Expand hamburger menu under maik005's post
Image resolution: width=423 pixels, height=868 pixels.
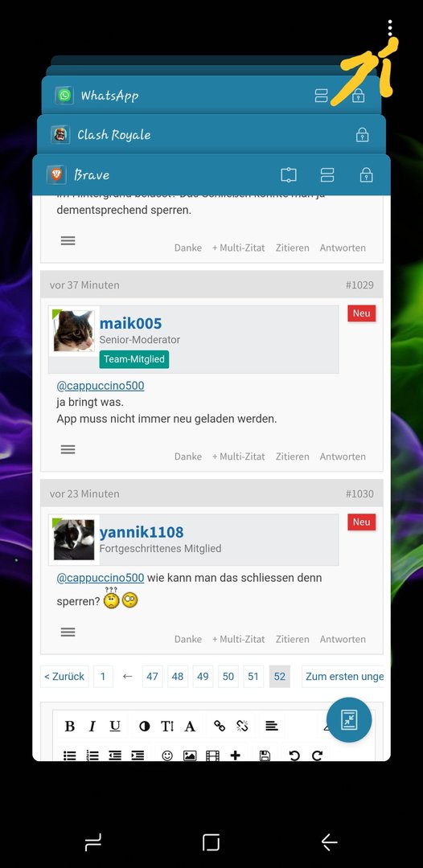[68, 449]
